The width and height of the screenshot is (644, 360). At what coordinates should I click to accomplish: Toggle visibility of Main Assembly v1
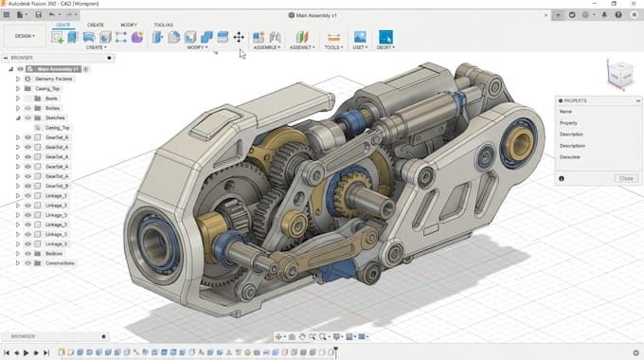coord(20,69)
